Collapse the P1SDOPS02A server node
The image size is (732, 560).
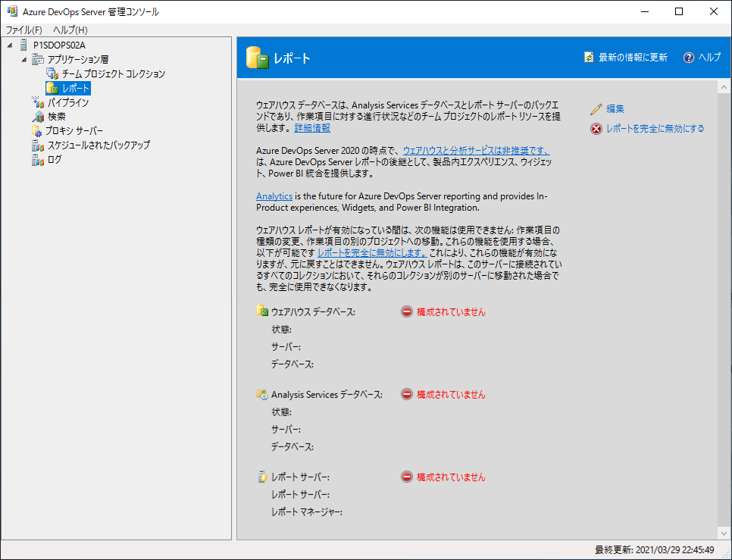9,45
